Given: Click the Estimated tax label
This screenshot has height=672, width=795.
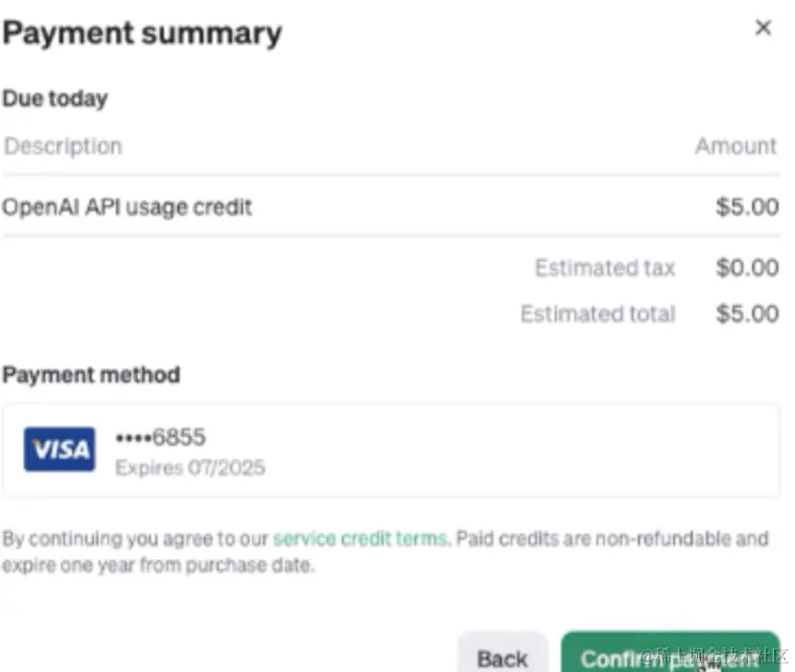Looking at the screenshot, I should [604, 268].
